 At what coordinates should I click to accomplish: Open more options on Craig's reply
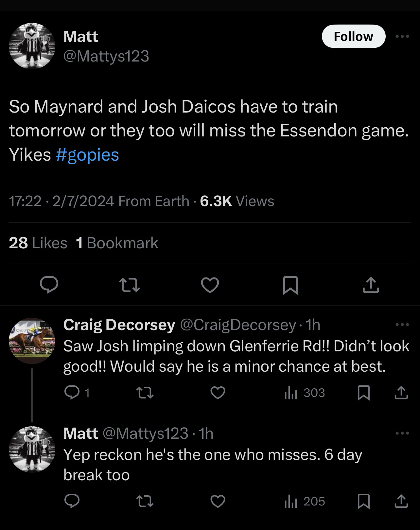click(402, 325)
